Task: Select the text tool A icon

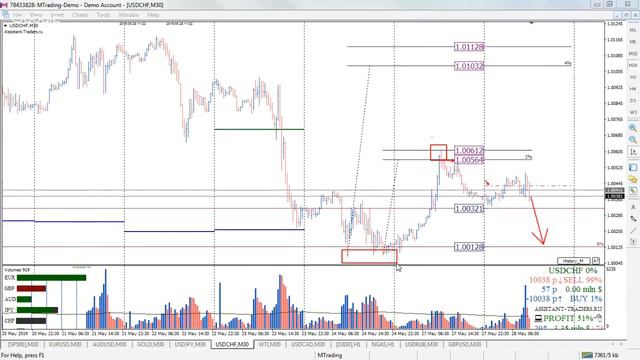Action: coord(633,207)
